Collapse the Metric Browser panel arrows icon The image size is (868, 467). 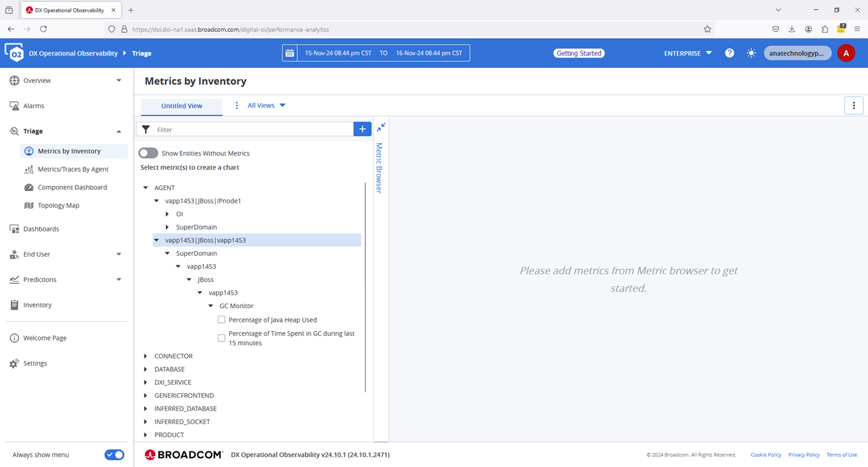pyautogui.click(x=381, y=127)
